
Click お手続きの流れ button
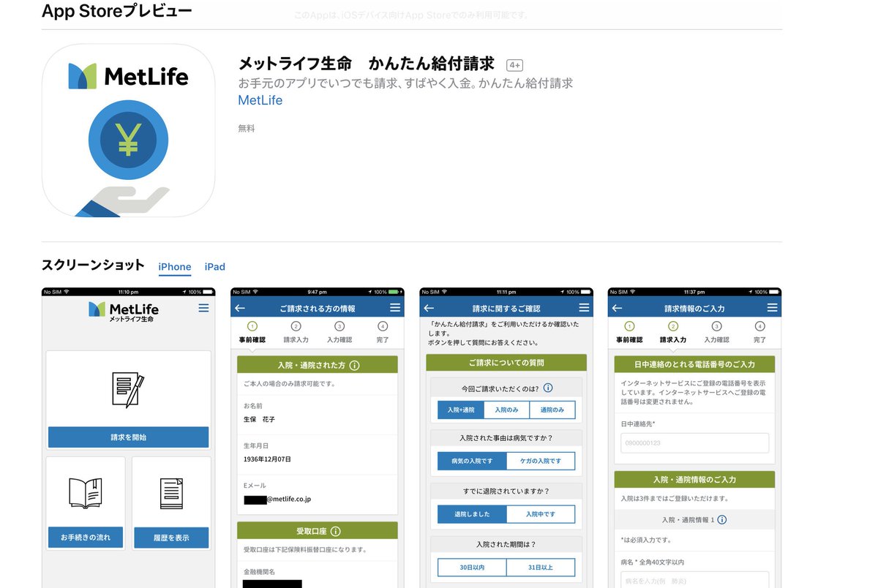85,538
